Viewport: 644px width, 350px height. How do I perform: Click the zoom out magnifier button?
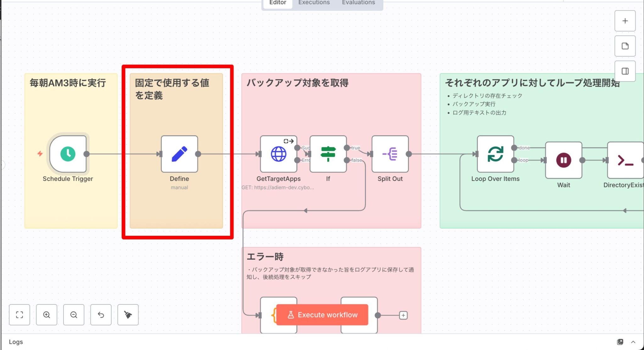pyautogui.click(x=74, y=315)
